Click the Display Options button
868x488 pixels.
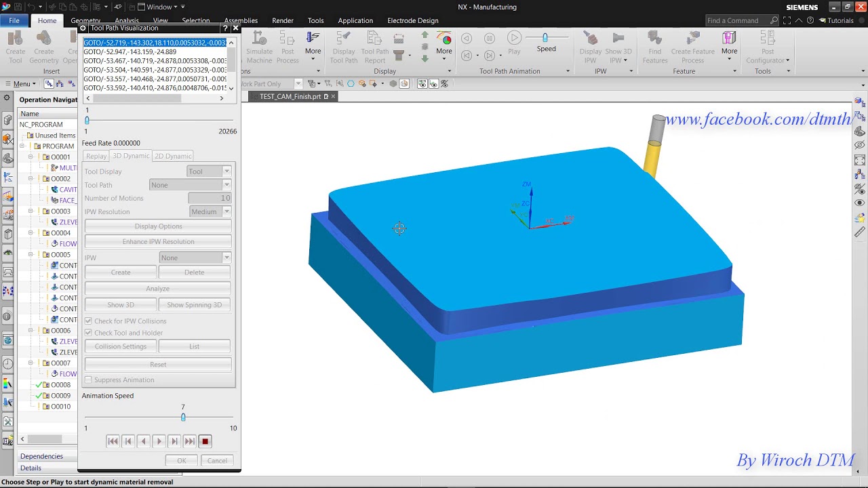[x=158, y=226]
